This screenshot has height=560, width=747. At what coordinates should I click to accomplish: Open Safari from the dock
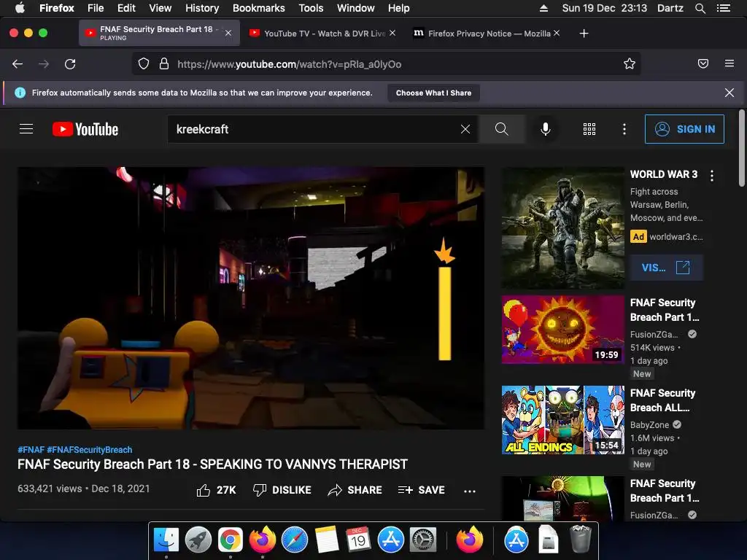coord(295,540)
